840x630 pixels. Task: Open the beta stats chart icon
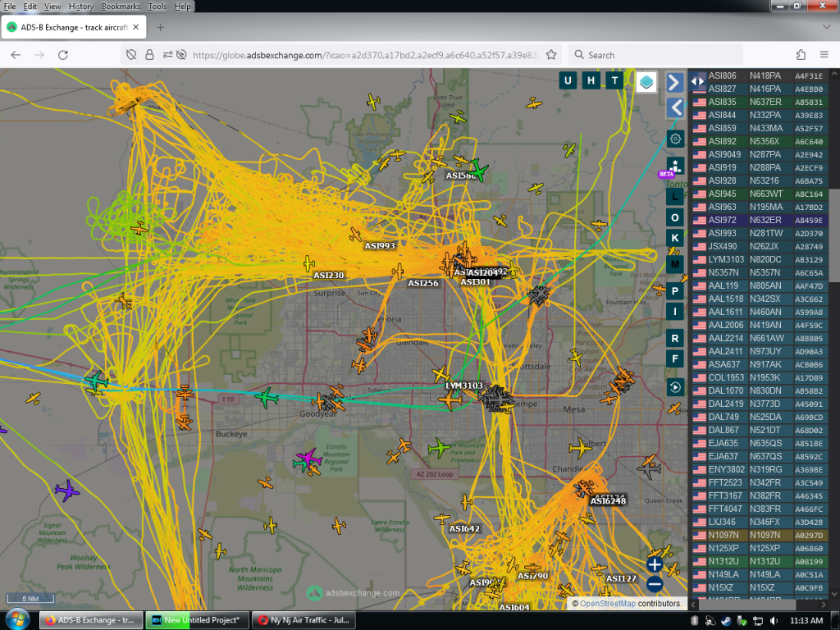675,166
